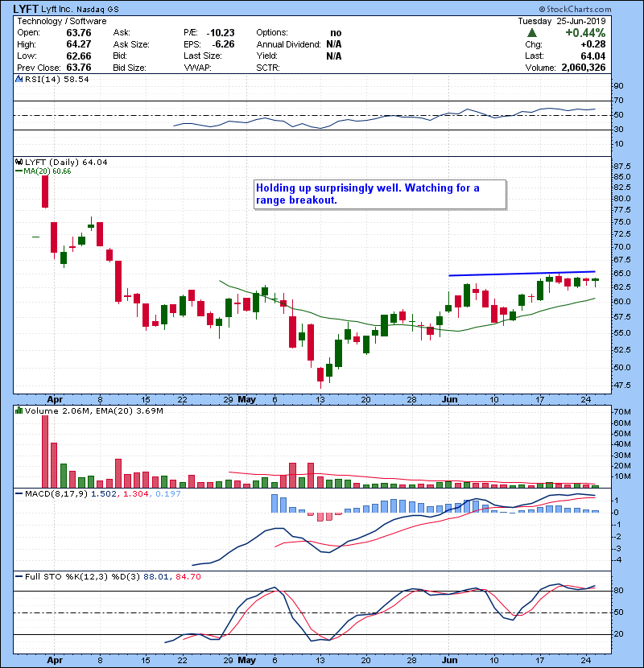Select the header Volume value 2,060,326
The image size is (644, 668).
[x=584, y=68]
